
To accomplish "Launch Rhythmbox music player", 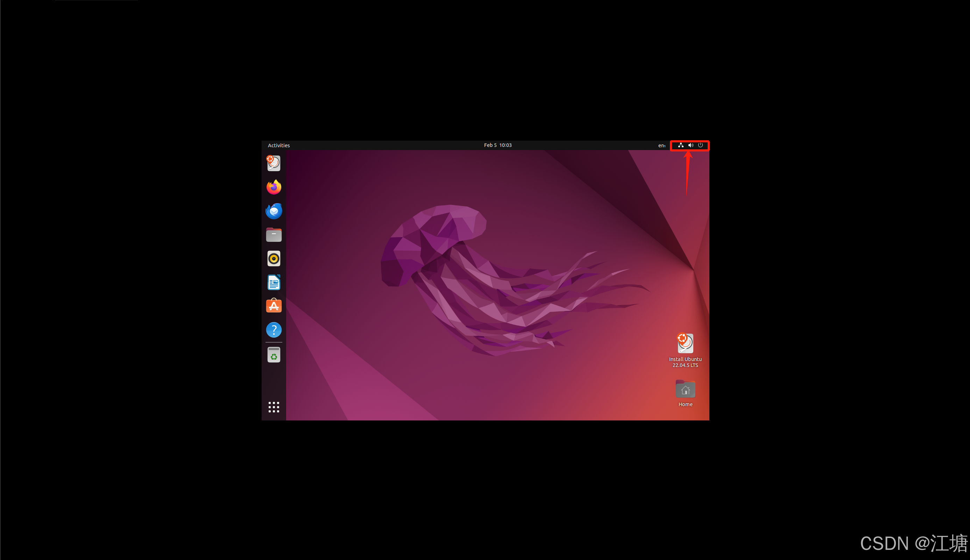I will (x=274, y=259).
